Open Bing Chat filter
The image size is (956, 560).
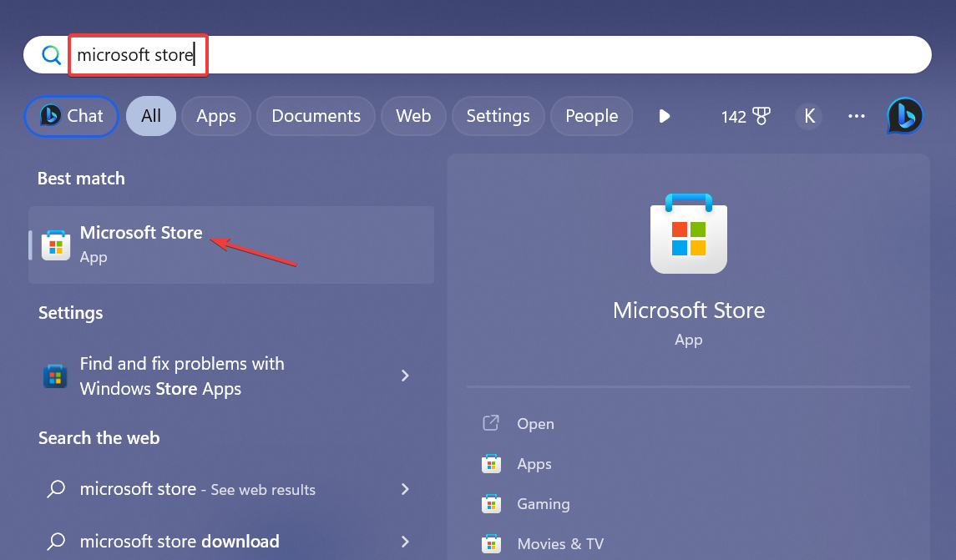pos(71,116)
